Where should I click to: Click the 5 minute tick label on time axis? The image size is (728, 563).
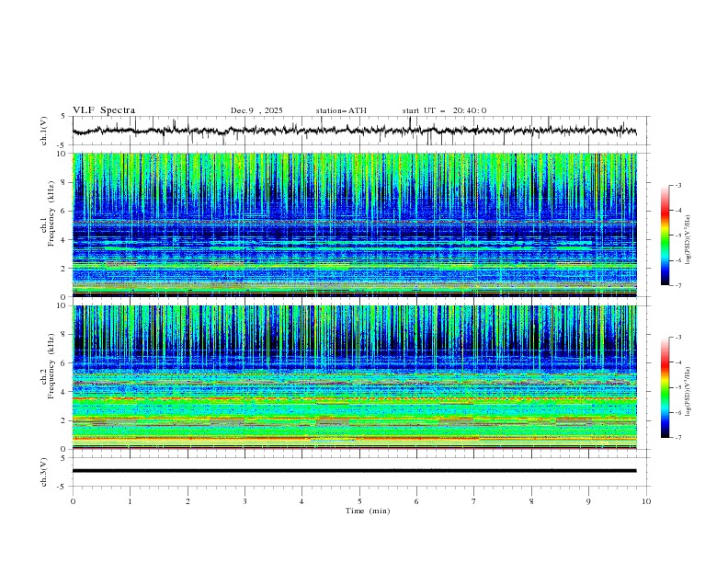pos(359,501)
